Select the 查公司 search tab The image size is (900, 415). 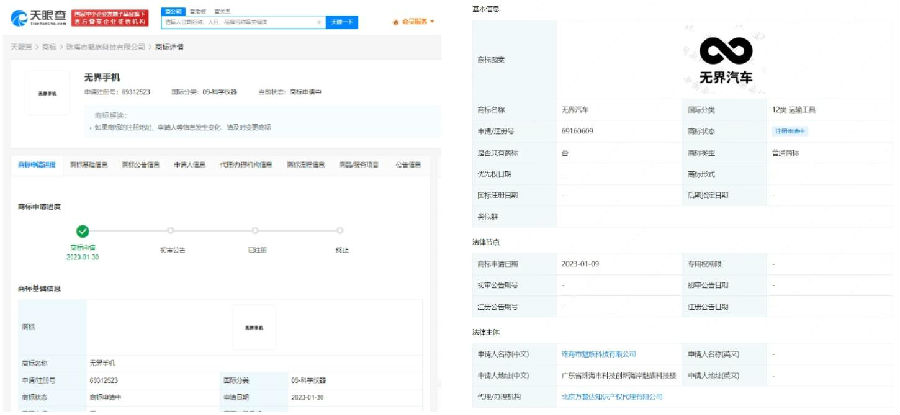(171, 10)
